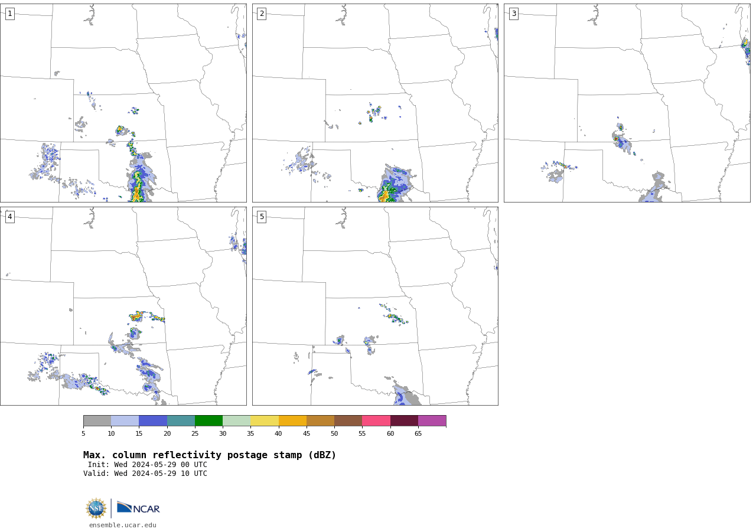Open ensemble member 1 reflectivity map
Image resolution: width=756 pixels, height=532 pixels.
(x=123, y=103)
